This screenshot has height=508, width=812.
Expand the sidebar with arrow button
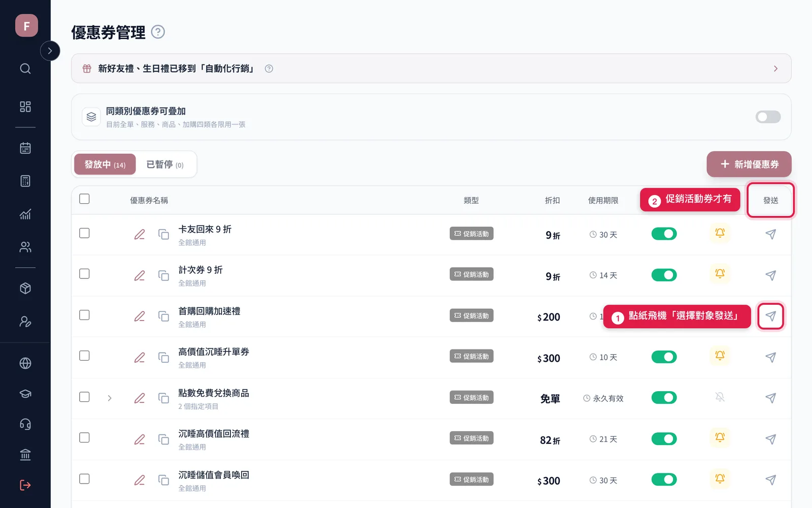tap(50, 51)
